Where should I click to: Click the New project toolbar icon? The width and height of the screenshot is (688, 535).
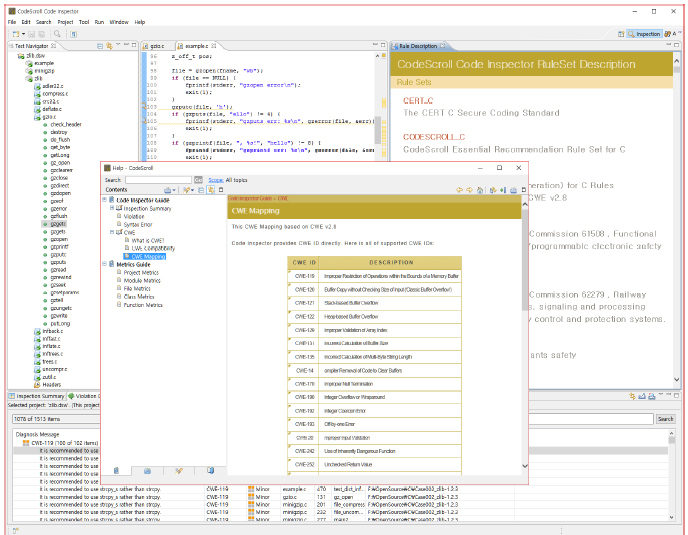[x=16, y=34]
